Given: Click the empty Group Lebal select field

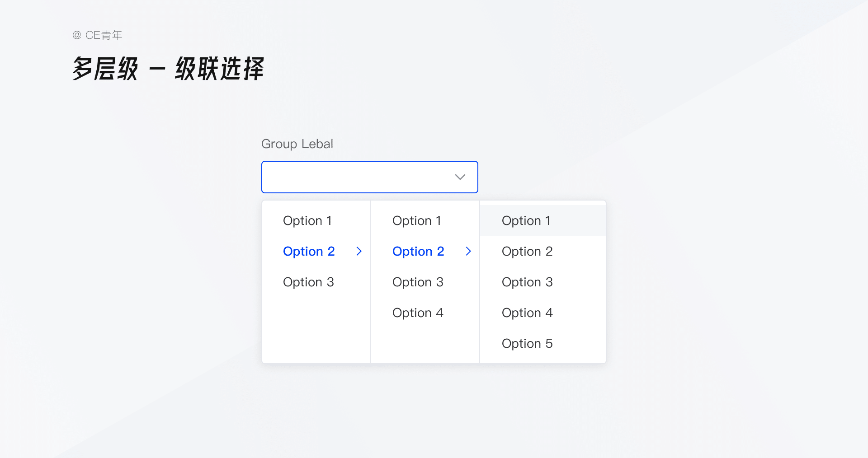Looking at the screenshot, I should coord(357,177).
